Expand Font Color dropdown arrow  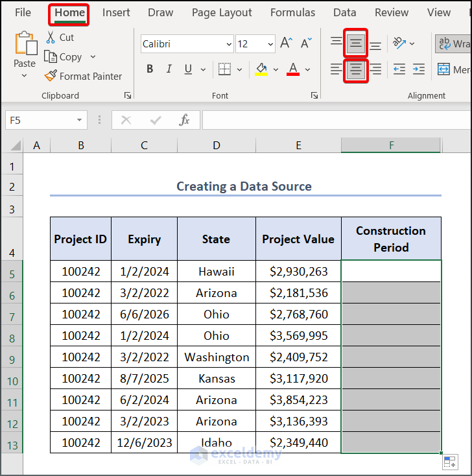tap(307, 69)
